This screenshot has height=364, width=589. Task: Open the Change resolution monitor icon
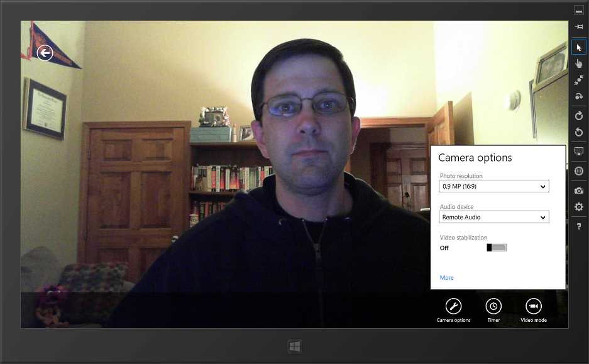click(578, 151)
